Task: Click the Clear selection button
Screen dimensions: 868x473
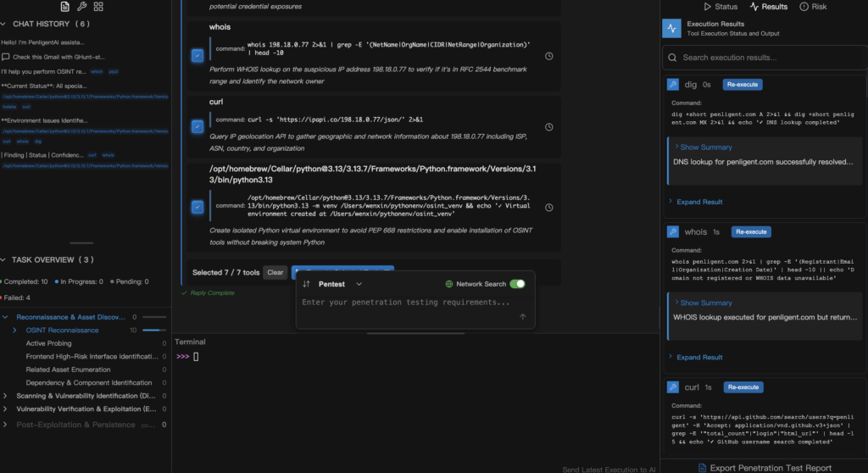Action: coord(275,272)
